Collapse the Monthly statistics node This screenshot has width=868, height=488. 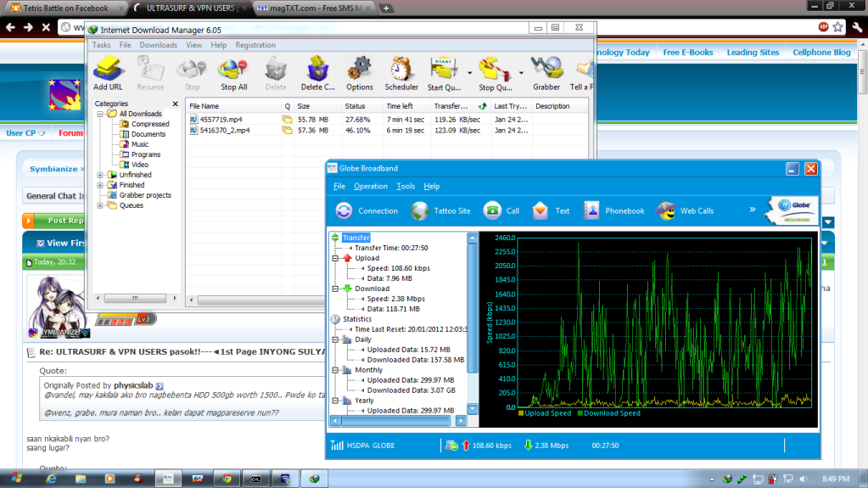point(335,370)
